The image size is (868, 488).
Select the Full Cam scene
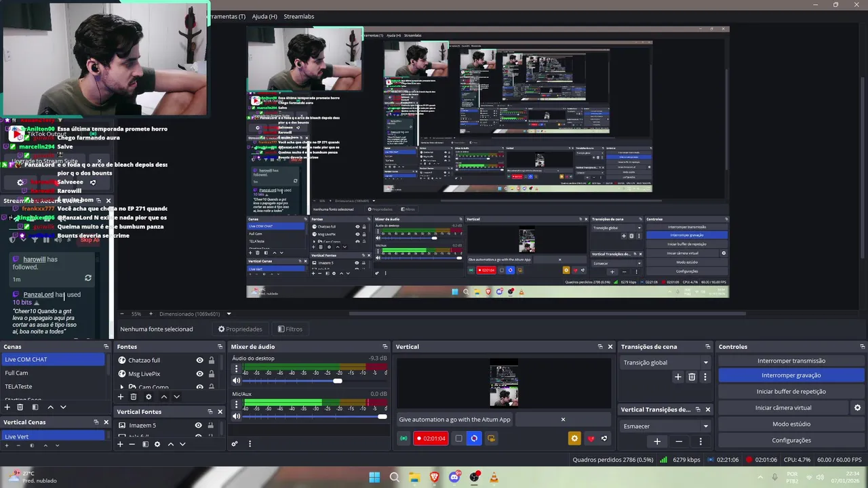[x=53, y=373]
